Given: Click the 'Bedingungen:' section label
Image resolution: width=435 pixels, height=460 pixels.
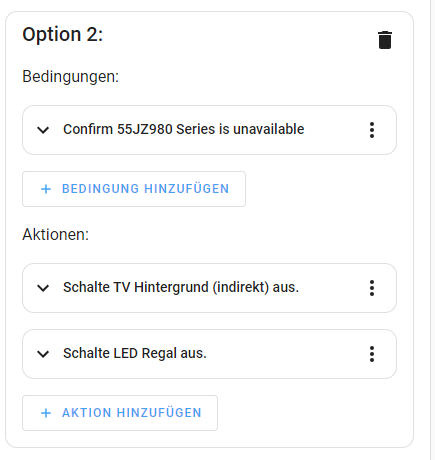Looking at the screenshot, I should tap(71, 77).
